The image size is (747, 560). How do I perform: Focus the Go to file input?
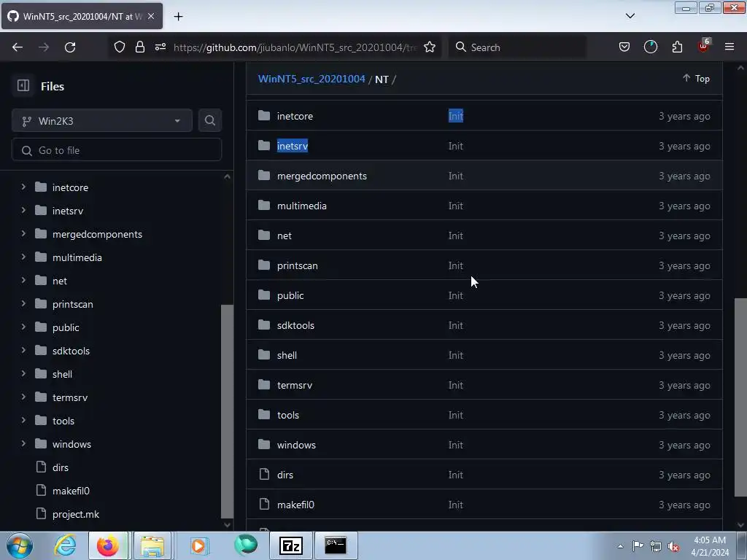(117, 150)
